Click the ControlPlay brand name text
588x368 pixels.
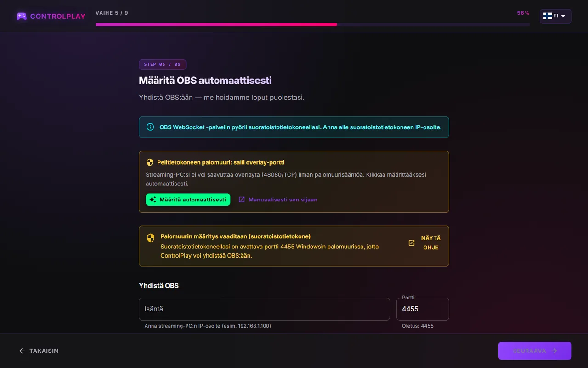(x=58, y=16)
